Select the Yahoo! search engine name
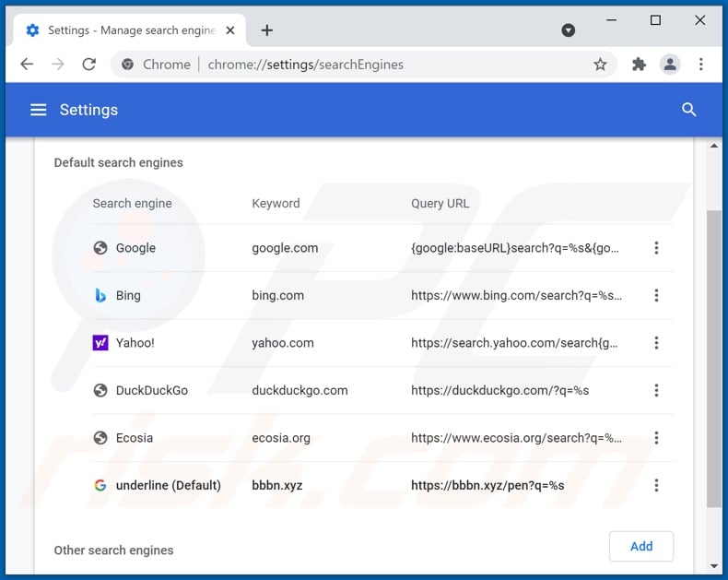Viewport: 728px width, 580px height. pos(135,342)
